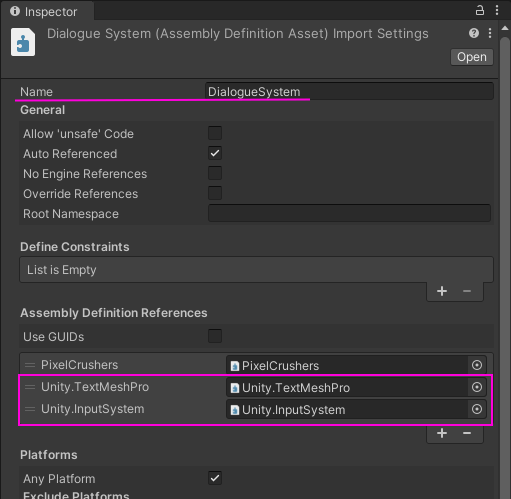Click the Assembly Definition References heading
This screenshot has height=499, width=511.
pyautogui.click(x=114, y=313)
